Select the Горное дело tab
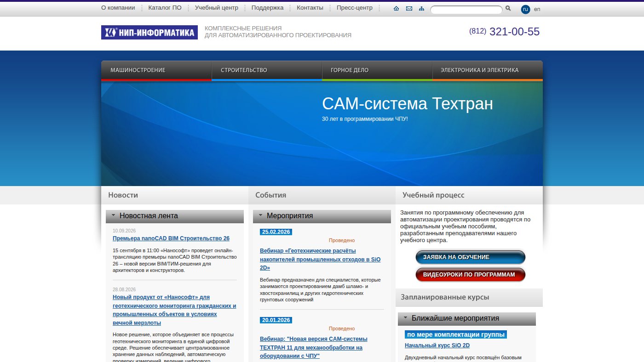This screenshot has width=644, height=362. tap(377, 70)
